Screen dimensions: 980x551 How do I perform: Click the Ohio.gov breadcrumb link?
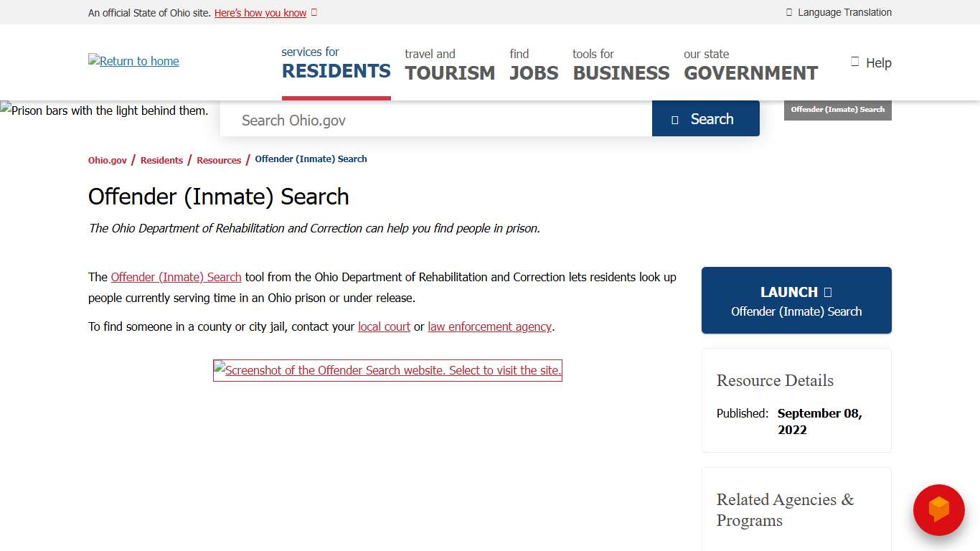[107, 160]
